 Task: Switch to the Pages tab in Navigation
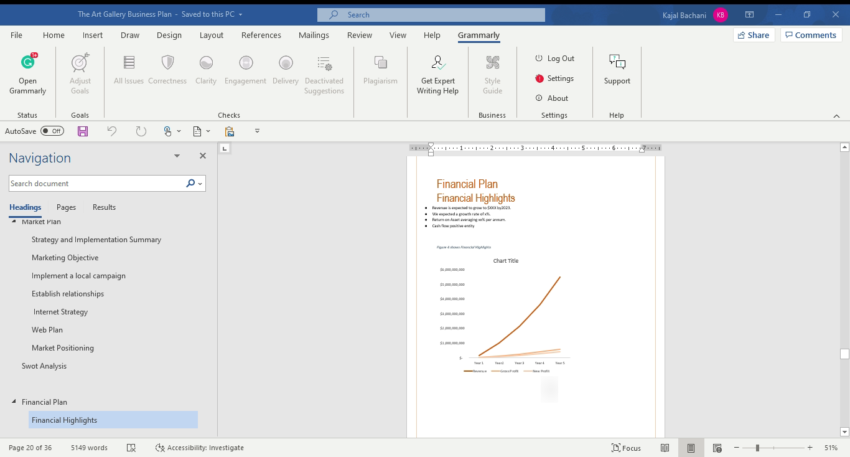pos(66,207)
